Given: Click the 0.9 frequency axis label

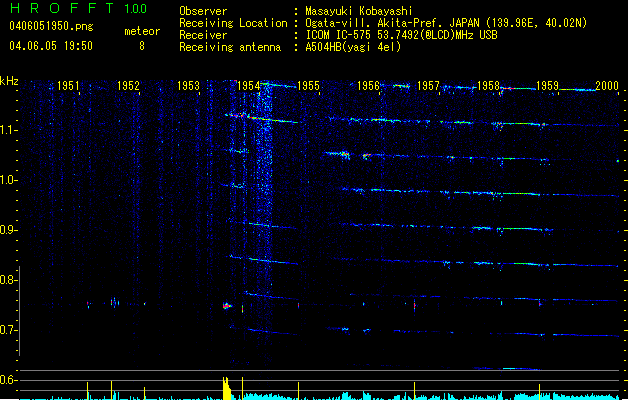Looking at the screenshot, I should pyautogui.click(x=9, y=230).
